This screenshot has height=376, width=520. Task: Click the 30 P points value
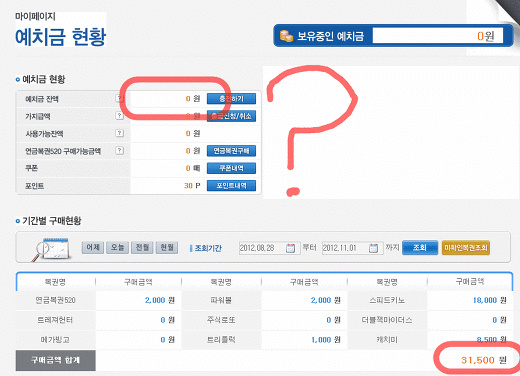tap(192, 186)
